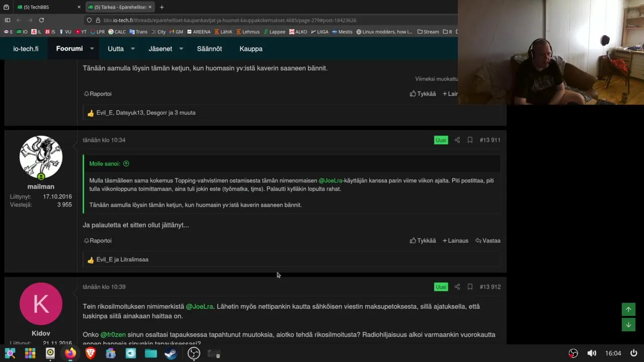
Task: Open the Foorumi navigation item
Action: [69, 49]
